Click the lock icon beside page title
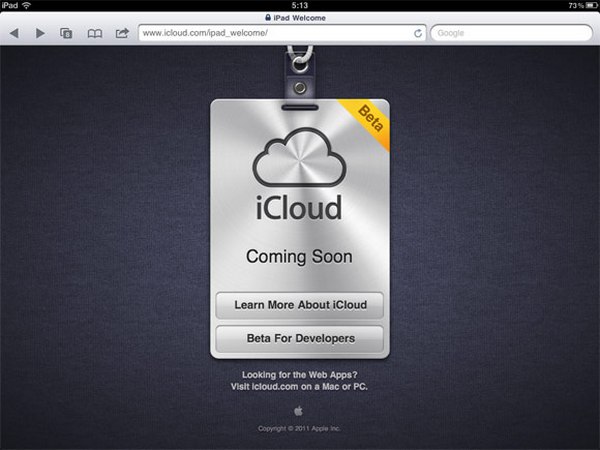The width and height of the screenshot is (600, 450). 268,18
